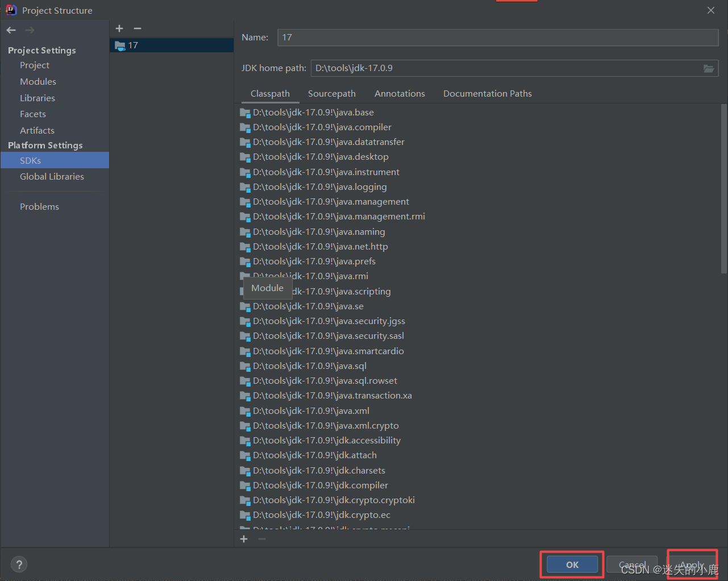This screenshot has height=581, width=728.
Task: Switch to the Sourcepath tab
Action: [x=332, y=94]
